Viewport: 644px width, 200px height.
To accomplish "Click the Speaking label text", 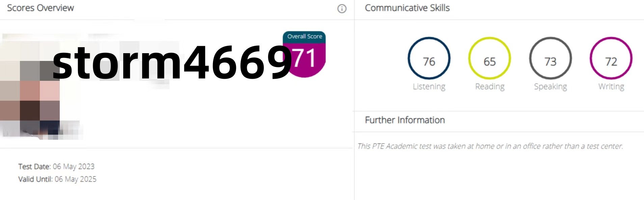I will (551, 87).
